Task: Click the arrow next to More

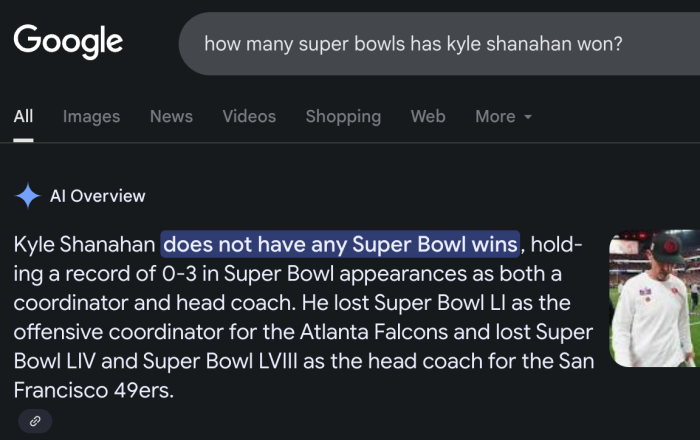Action: [528, 117]
